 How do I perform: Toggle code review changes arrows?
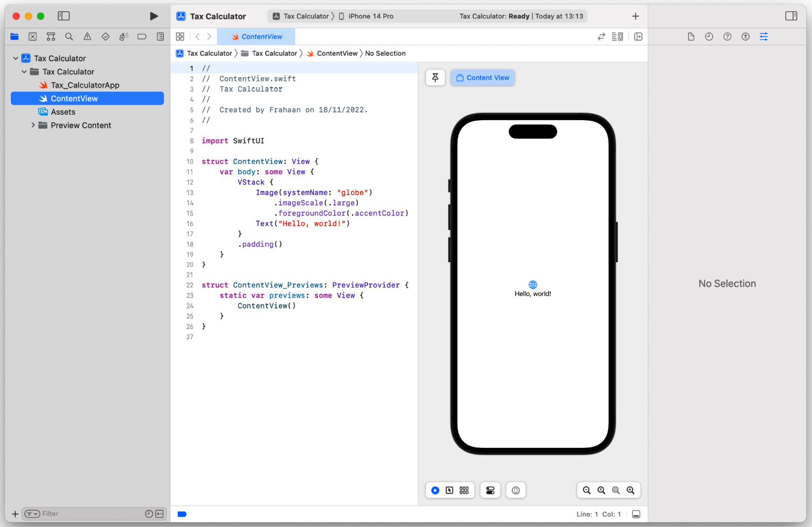(x=601, y=36)
